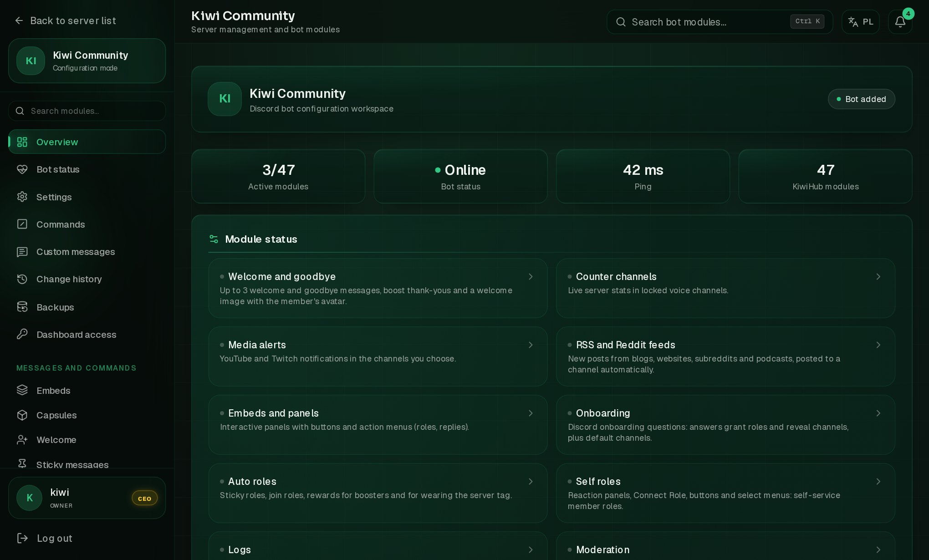Open the Active modules 3/47 stat card
The image size is (929, 560).
tap(278, 176)
